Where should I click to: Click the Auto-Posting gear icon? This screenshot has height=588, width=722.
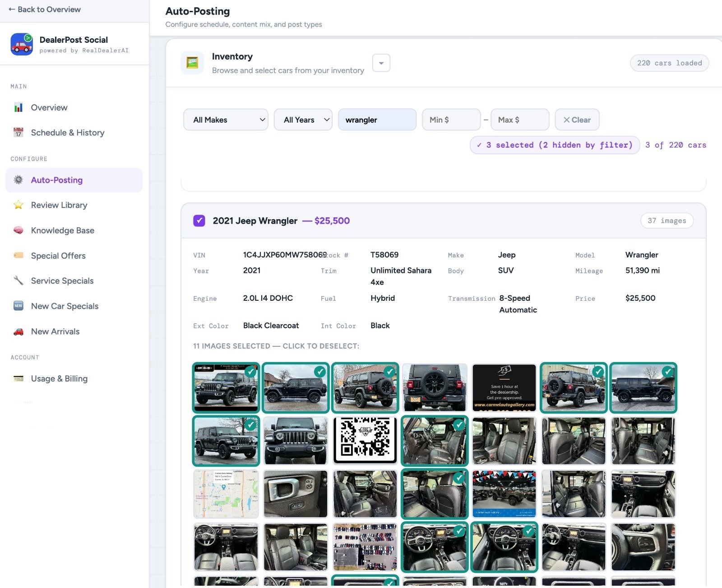tap(19, 180)
